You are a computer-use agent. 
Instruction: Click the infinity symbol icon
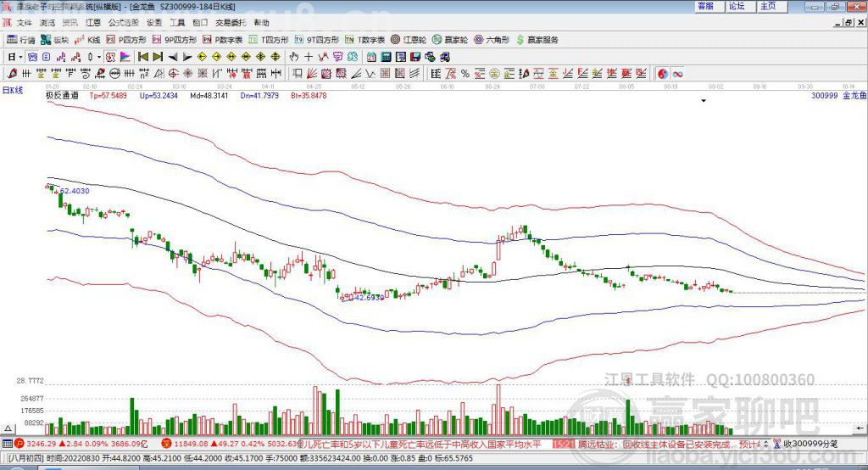tap(677, 73)
